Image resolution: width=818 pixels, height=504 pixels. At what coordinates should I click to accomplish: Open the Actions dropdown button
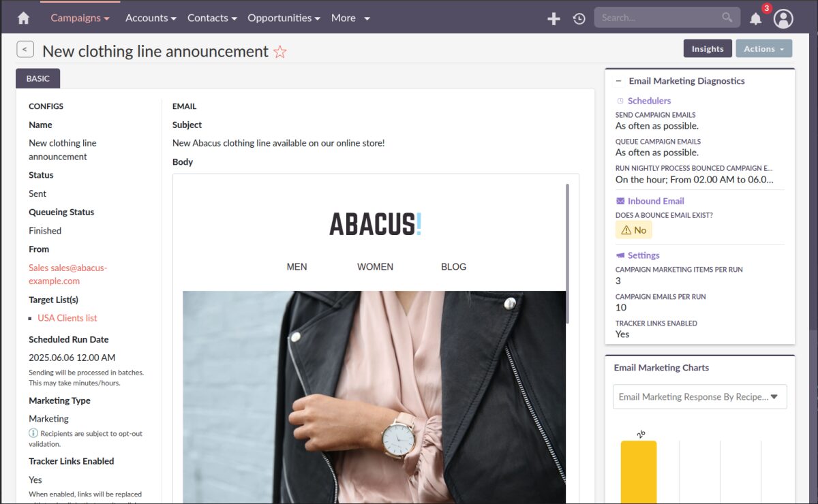pyautogui.click(x=763, y=48)
